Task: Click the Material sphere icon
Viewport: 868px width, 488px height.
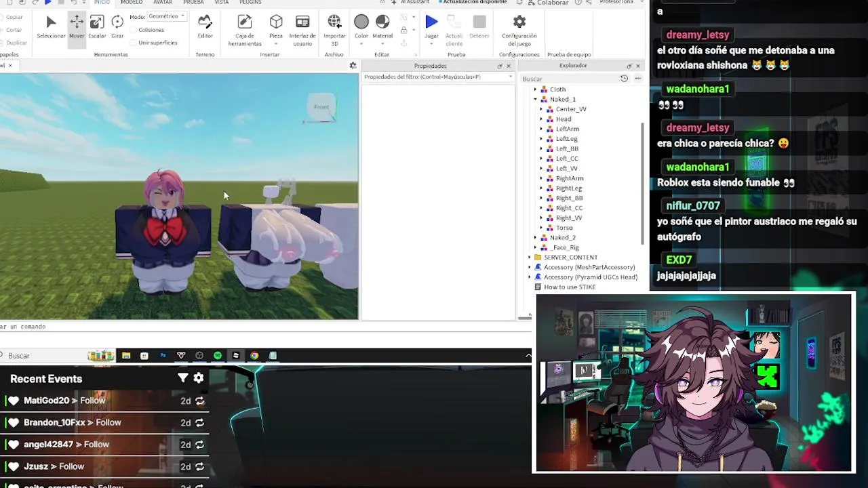Action: pyautogui.click(x=382, y=22)
